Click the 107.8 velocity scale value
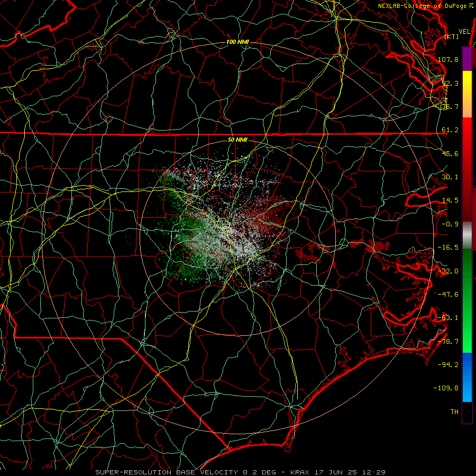The width and height of the screenshot is (476, 476). tap(448, 59)
